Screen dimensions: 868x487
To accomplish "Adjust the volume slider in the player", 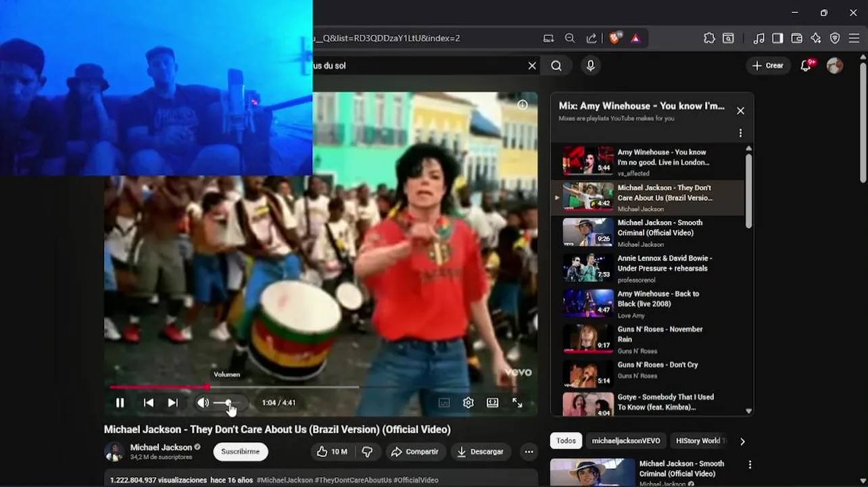I will click(x=226, y=402).
